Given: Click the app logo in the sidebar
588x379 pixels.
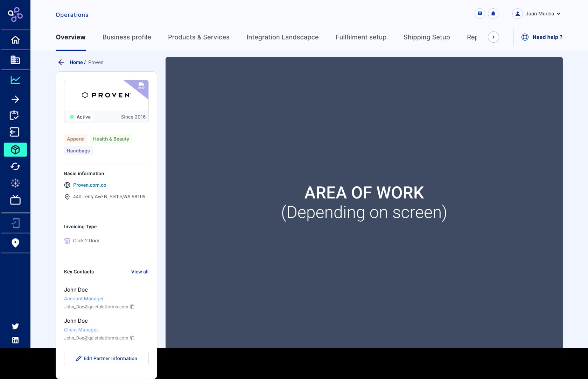Looking at the screenshot, I should click(x=15, y=15).
